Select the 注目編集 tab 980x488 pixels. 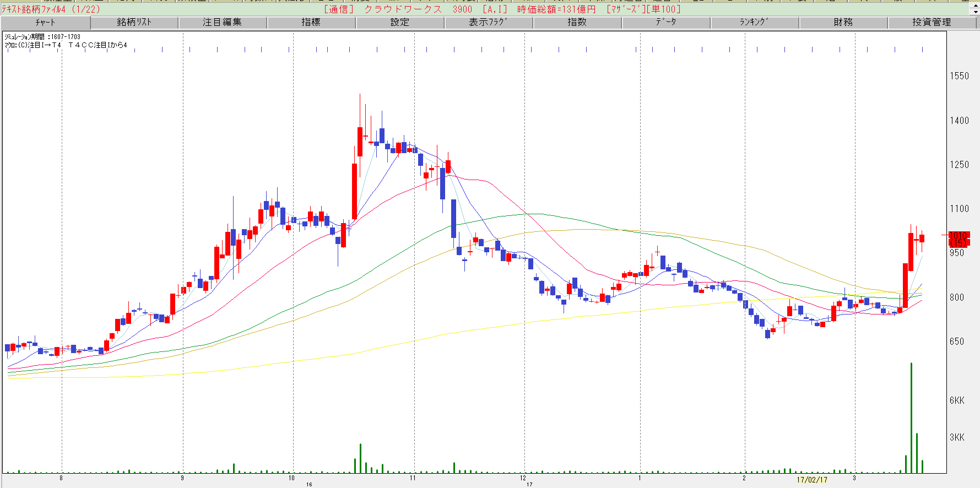[222, 23]
